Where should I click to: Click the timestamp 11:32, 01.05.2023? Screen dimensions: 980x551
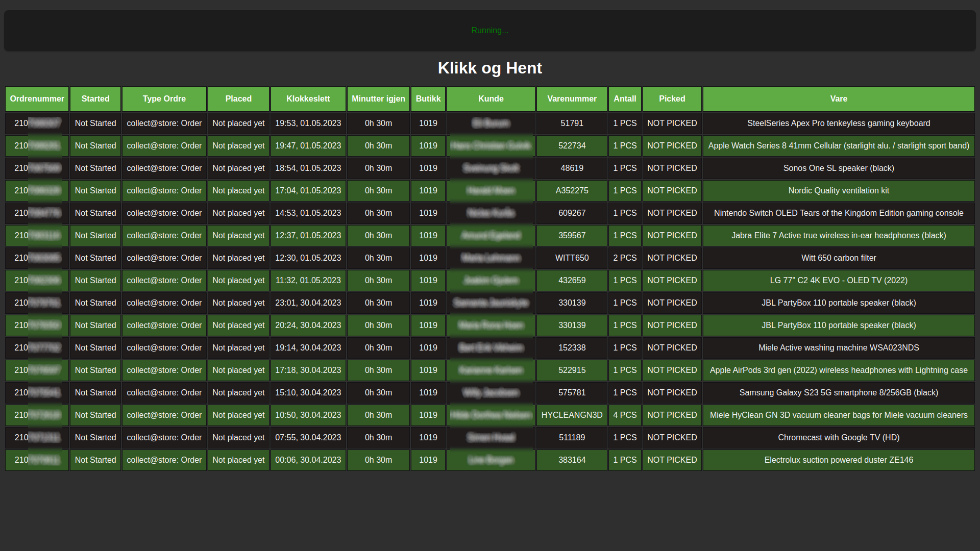(308, 281)
